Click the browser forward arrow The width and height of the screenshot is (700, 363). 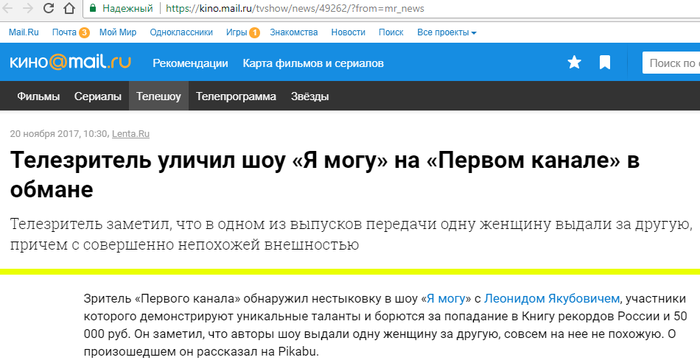point(28,8)
